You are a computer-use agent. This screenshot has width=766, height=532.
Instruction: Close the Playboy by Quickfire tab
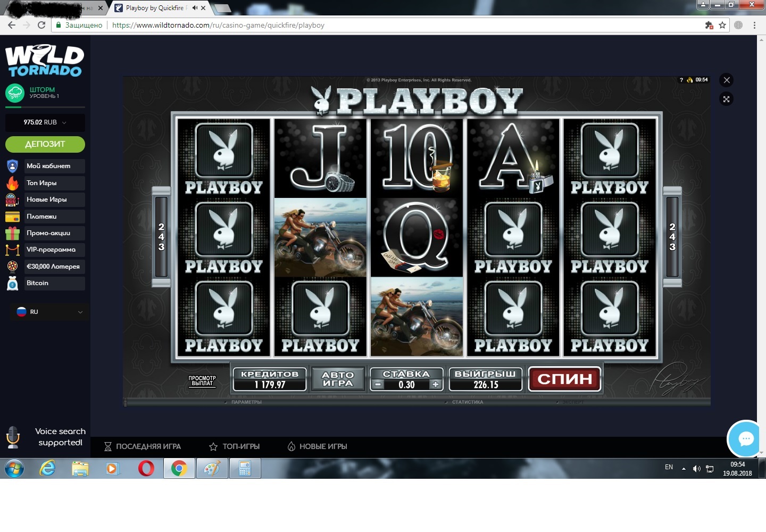pos(203,8)
